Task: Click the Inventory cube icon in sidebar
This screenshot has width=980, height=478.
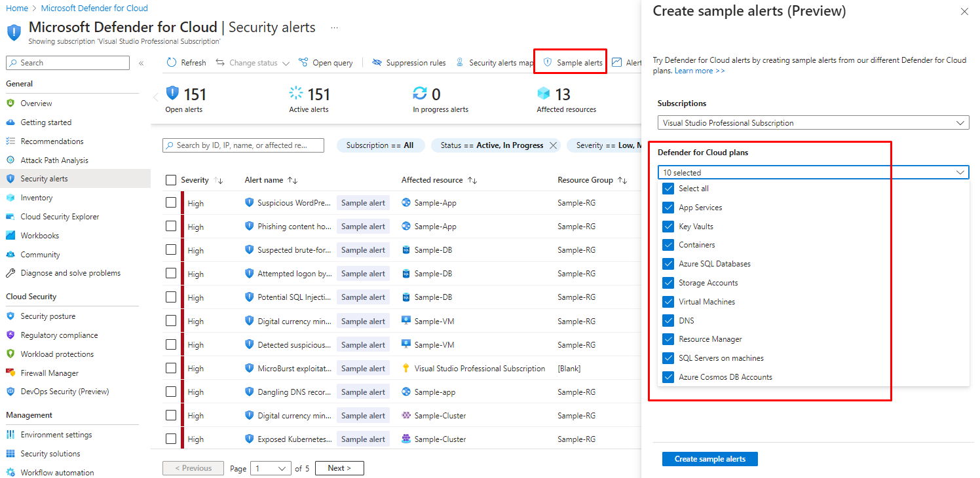Action: 10,198
